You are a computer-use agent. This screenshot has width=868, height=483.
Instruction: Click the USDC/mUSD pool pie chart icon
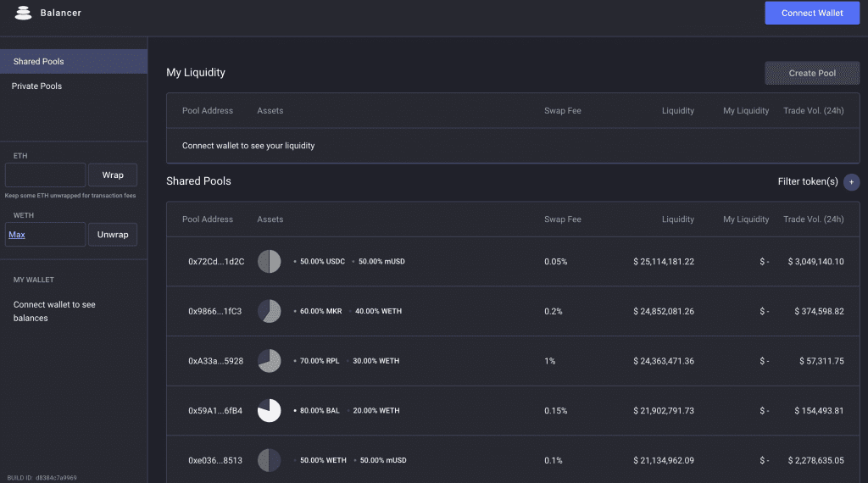[x=269, y=261]
